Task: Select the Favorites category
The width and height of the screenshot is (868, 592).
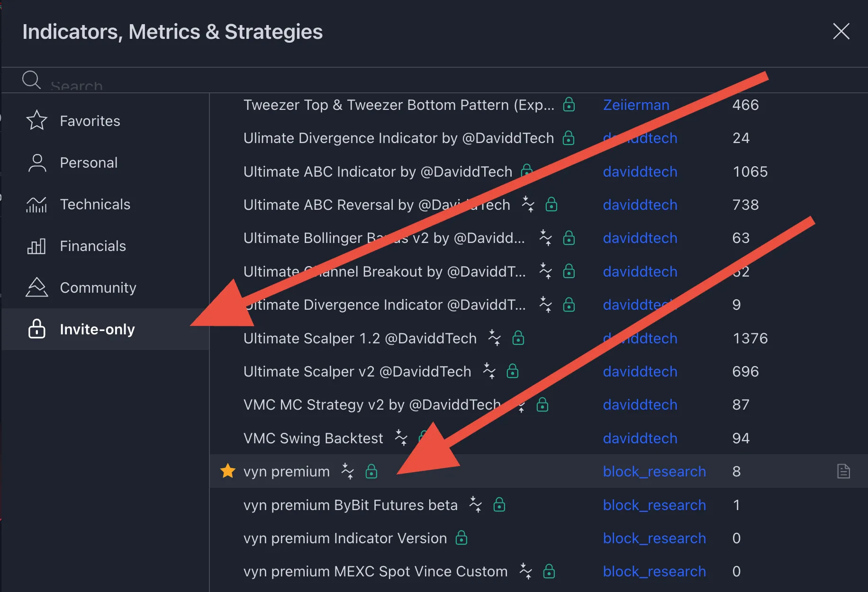Action: coord(90,121)
